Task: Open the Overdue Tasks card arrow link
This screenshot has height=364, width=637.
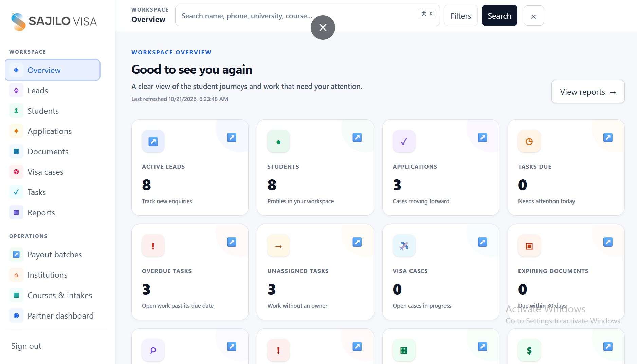Action: (232, 242)
